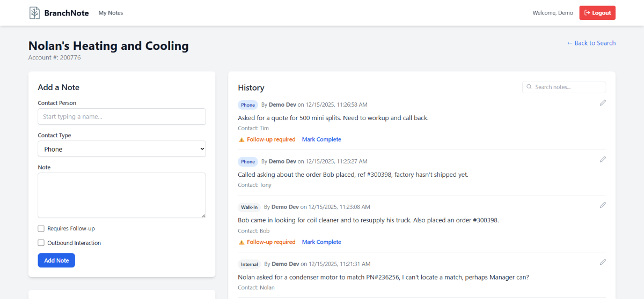Click into the Note text area

coord(122,195)
